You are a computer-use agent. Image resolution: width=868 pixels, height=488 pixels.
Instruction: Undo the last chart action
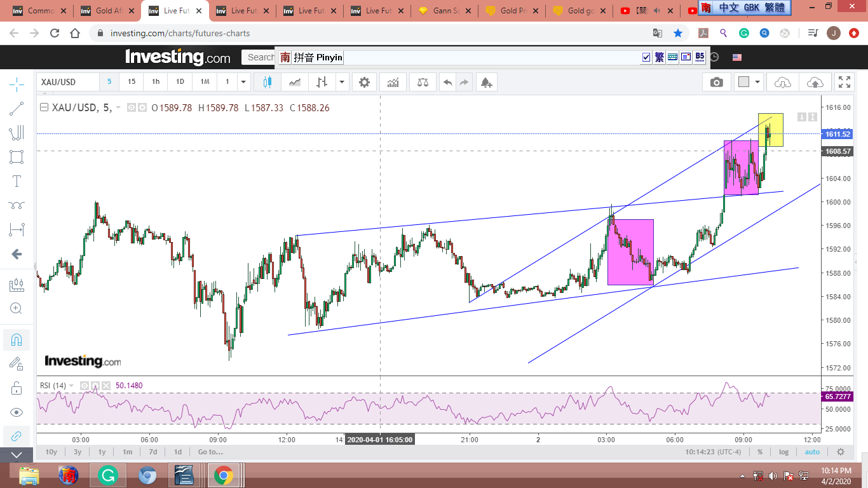click(x=448, y=82)
